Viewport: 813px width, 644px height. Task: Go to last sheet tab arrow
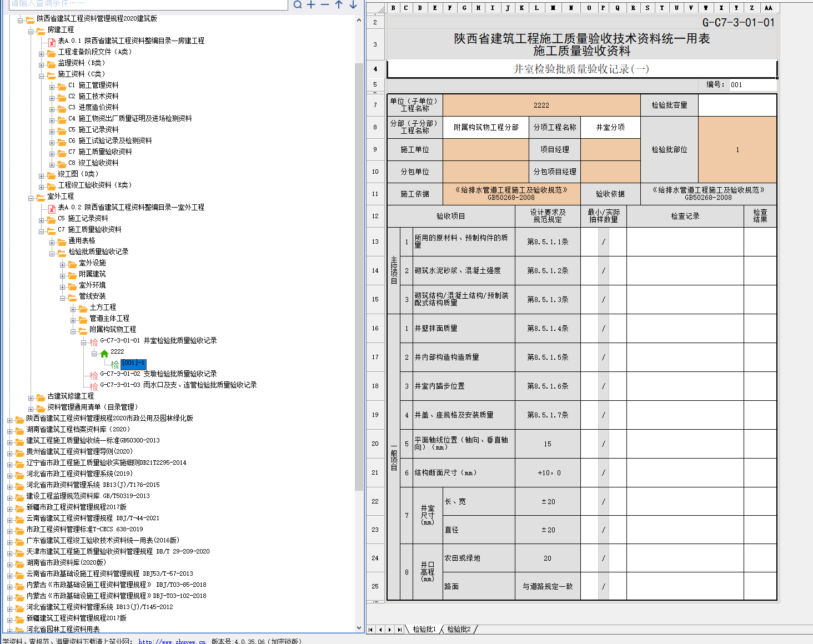(x=399, y=630)
